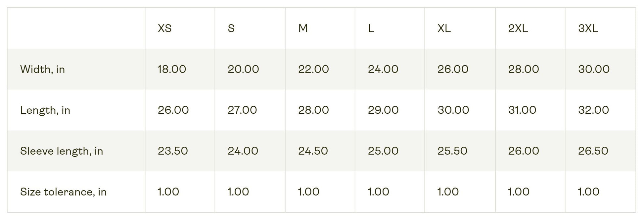
Task: Select the 3XL size header cell
Action: point(588,28)
